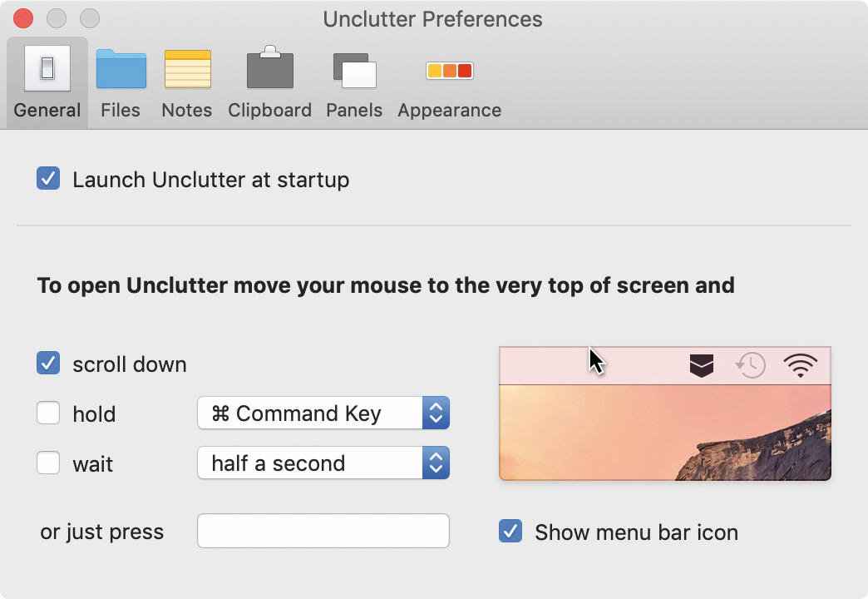Toggle Show menu bar icon checkbox
This screenshot has width=868, height=599.
(510, 531)
